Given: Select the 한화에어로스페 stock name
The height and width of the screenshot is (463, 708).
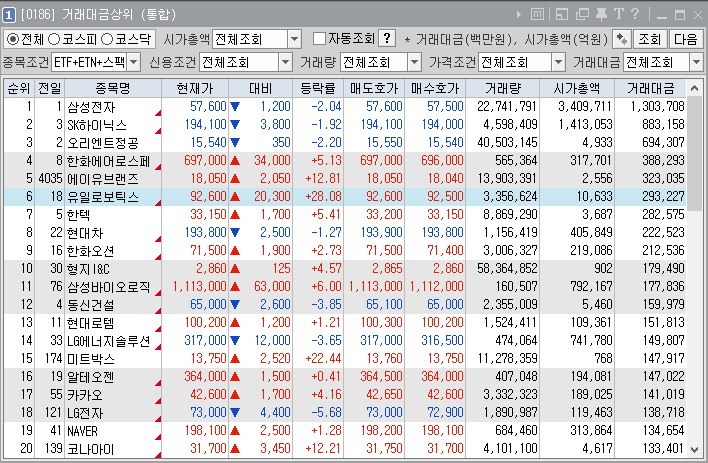Looking at the screenshot, I should coord(108,161).
